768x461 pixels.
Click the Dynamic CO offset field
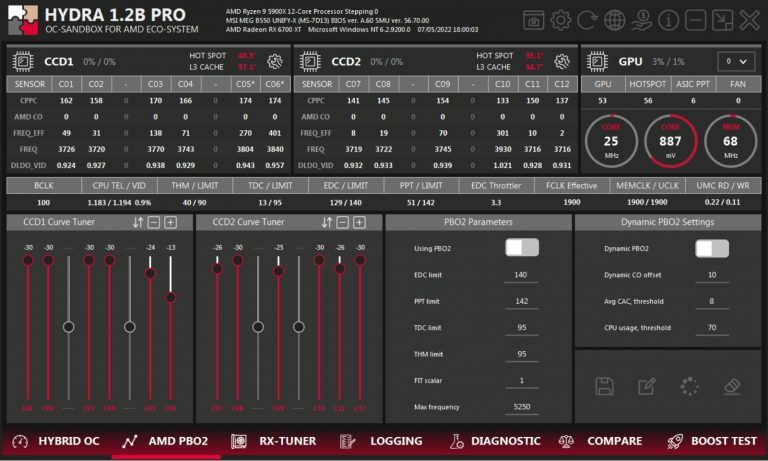712,275
